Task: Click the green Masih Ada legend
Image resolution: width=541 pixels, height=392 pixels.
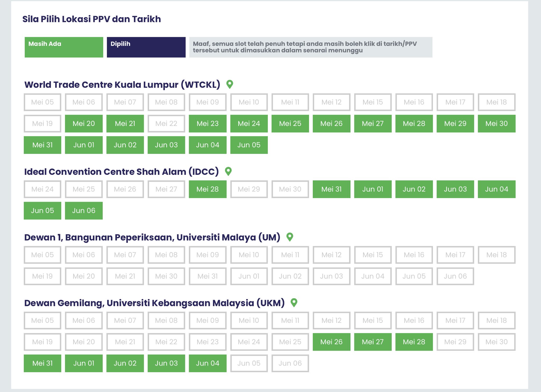Action: (x=64, y=47)
